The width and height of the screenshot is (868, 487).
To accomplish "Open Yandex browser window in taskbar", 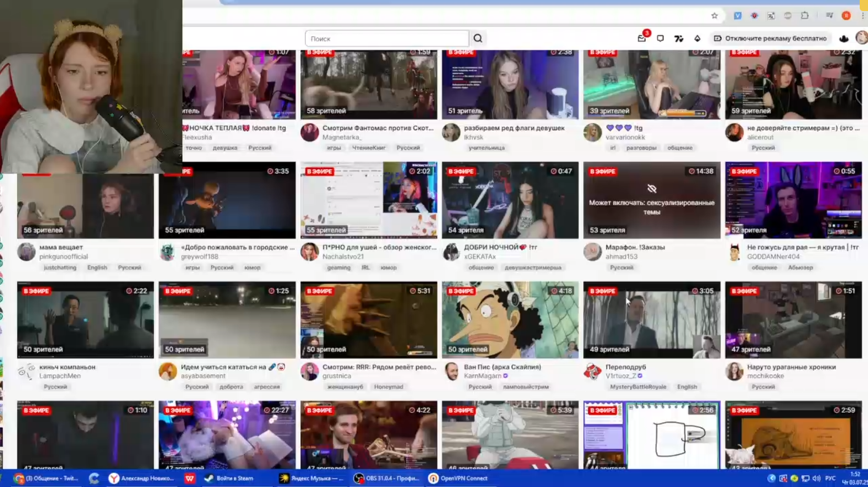I will 142,478.
